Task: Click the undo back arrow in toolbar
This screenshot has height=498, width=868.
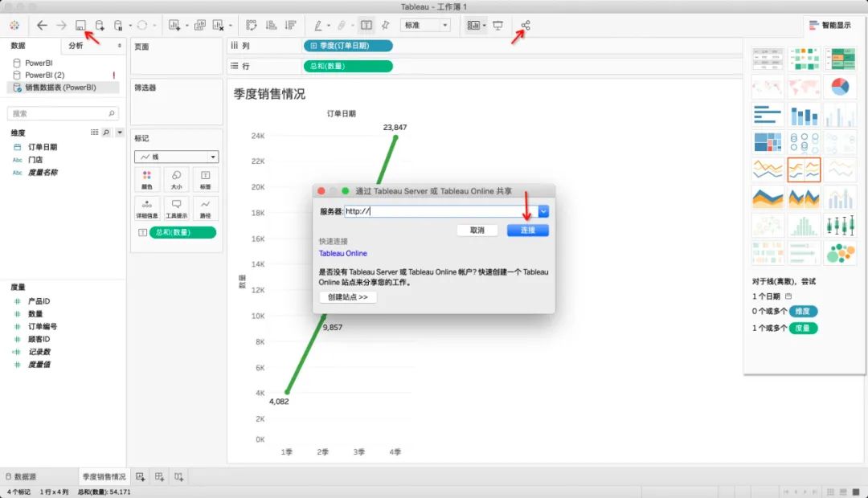Action: point(42,26)
